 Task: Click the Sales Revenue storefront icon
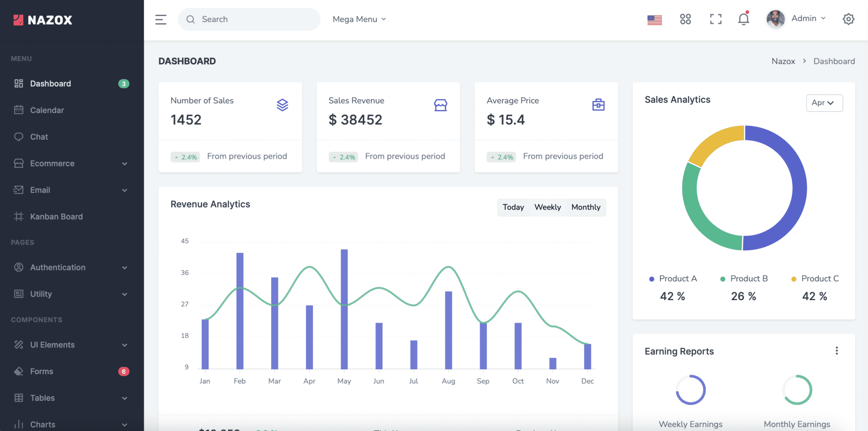tap(441, 105)
